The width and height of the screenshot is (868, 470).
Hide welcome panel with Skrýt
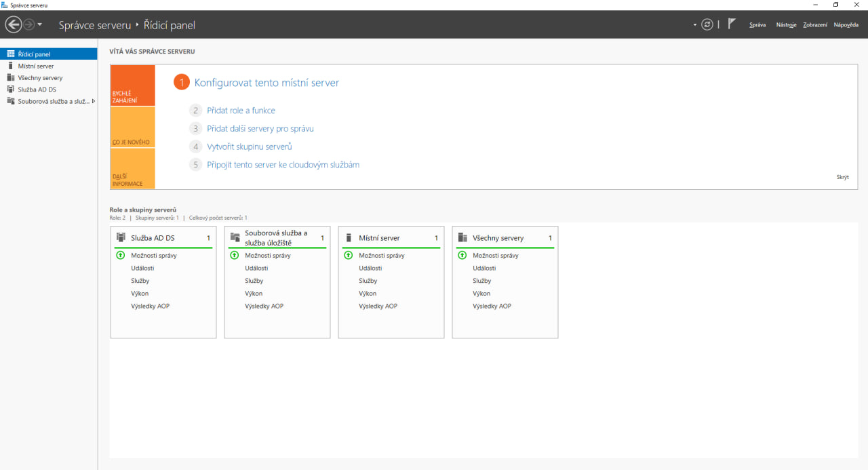click(x=842, y=177)
